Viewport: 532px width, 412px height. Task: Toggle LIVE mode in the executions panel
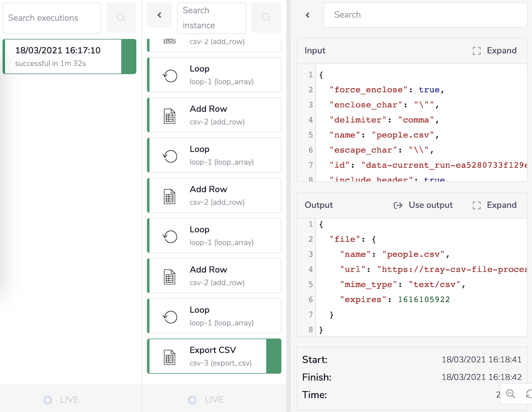coord(60,399)
